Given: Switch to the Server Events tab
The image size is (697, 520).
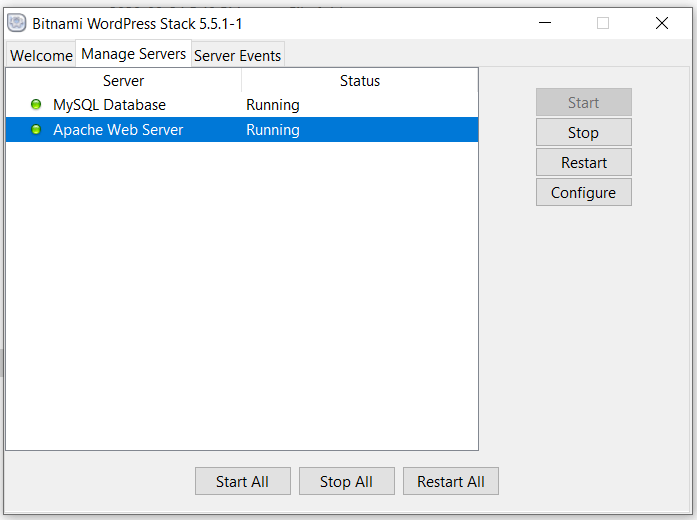Looking at the screenshot, I should click(x=238, y=56).
